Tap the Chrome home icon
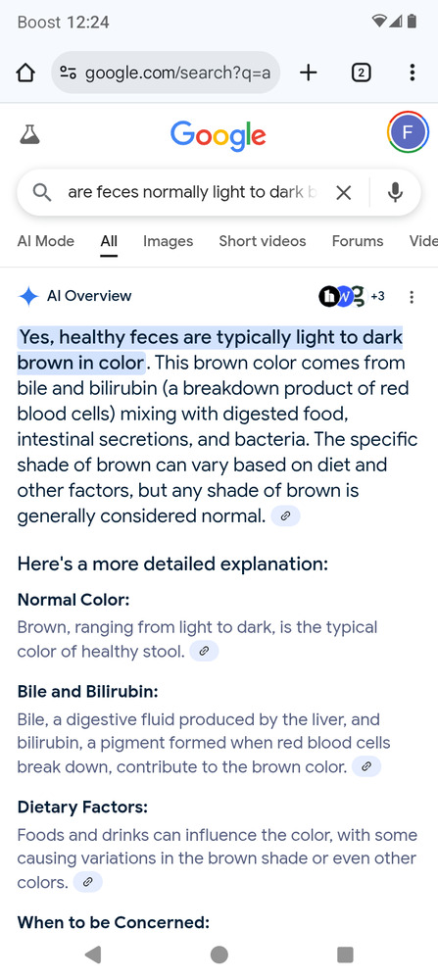This screenshot has width=438, height=980. 25,73
